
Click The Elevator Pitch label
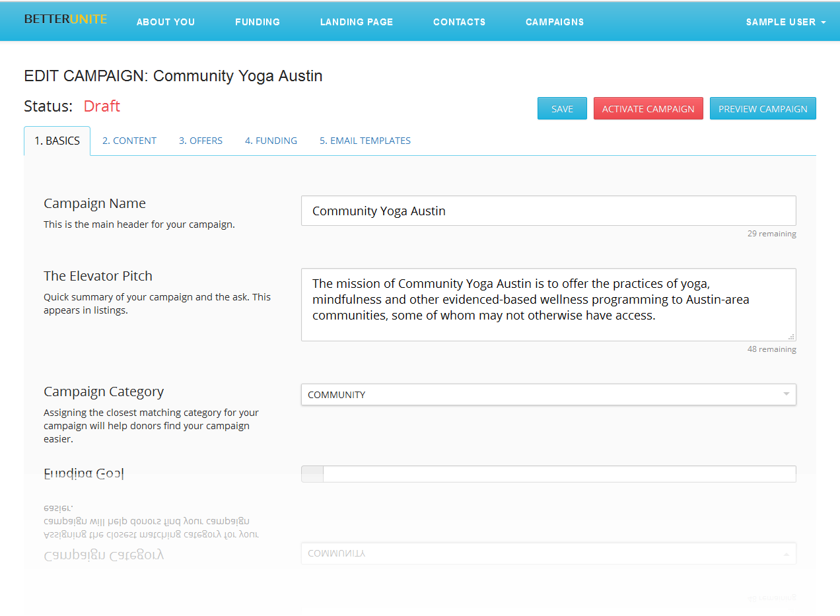[98, 276]
